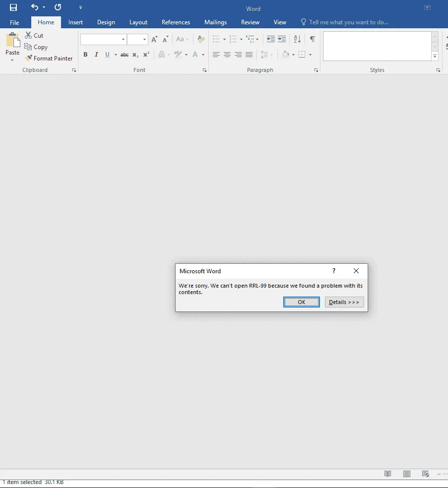Click the Bullets list icon
Screen dimensions: 448x488
tap(216, 39)
